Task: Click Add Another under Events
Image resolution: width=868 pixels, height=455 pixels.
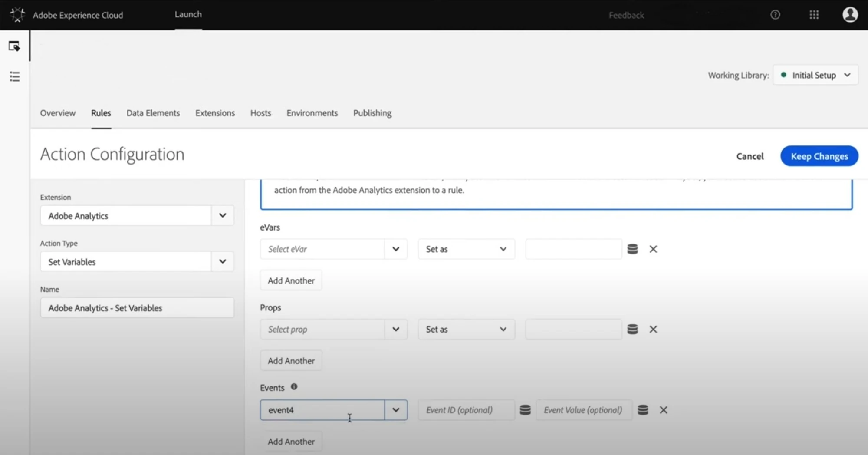Action: [291, 442]
